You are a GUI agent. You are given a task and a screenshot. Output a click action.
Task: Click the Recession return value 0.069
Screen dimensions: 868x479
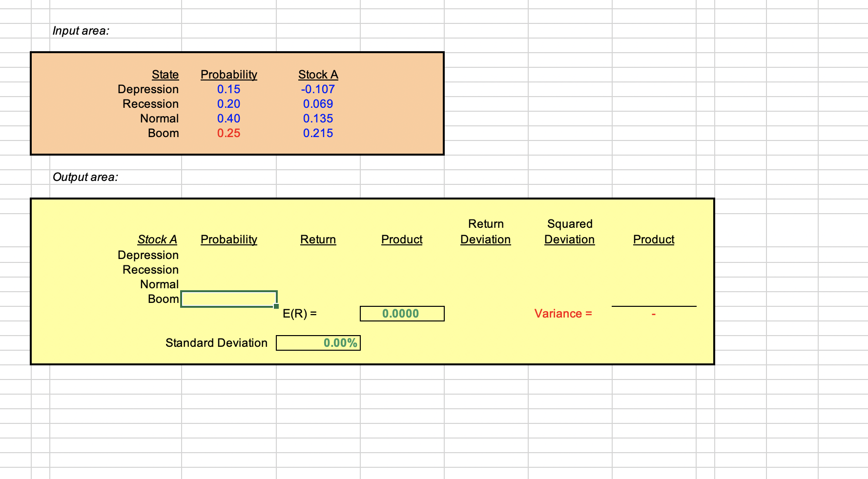pyautogui.click(x=318, y=104)
